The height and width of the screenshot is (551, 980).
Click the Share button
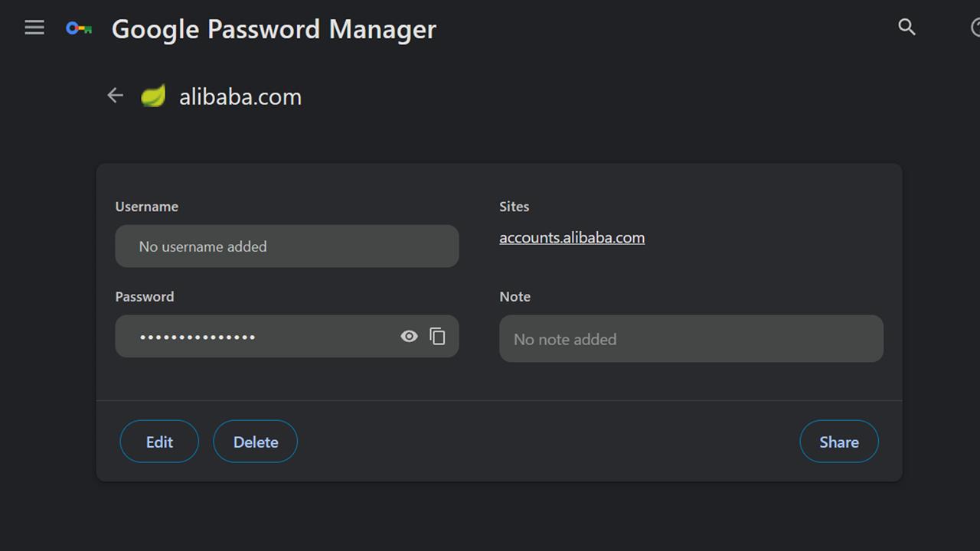pyautogui.click(x=839, y=442)
